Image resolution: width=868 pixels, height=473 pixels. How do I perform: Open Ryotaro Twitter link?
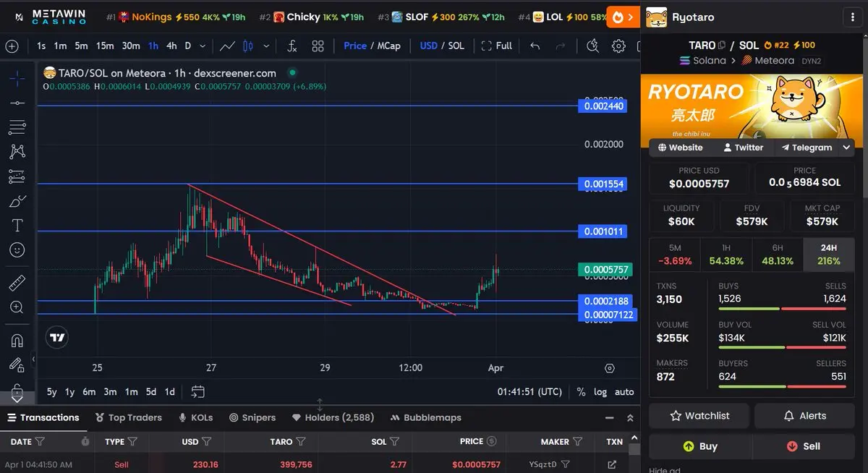tap(743, 148)
